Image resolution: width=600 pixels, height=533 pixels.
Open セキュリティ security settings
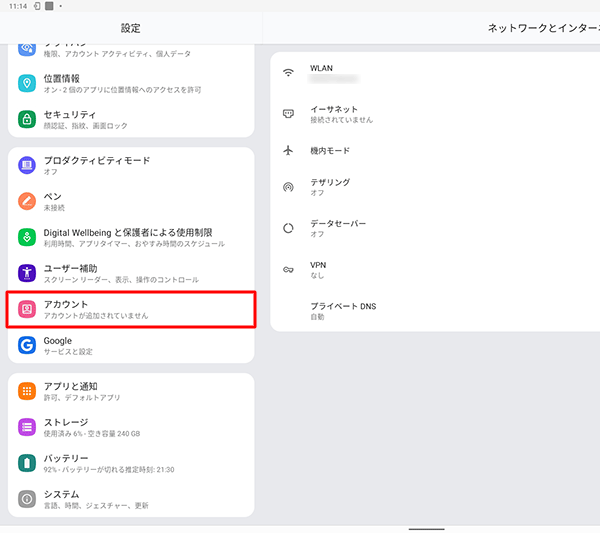coord(131,119)
